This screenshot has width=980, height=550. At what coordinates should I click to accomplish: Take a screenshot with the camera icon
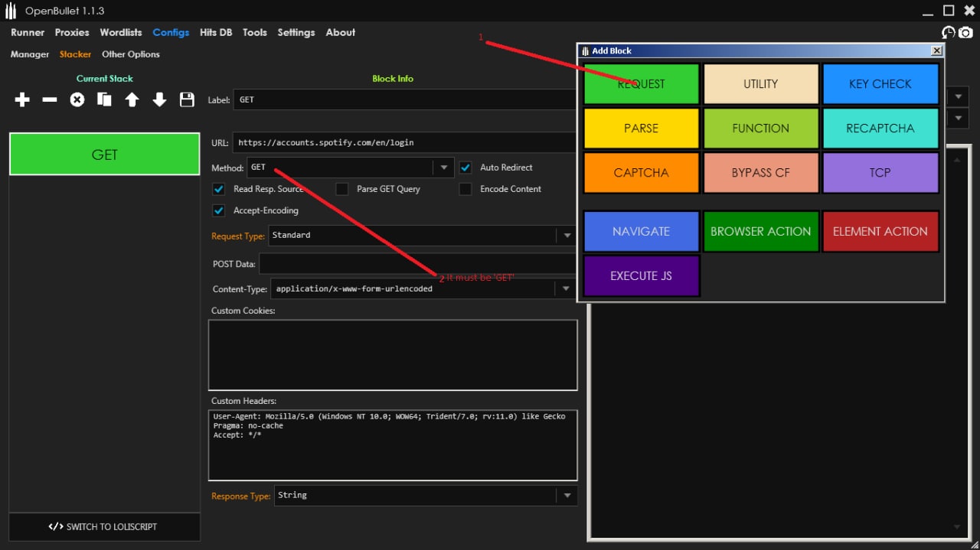tap(965, 32)
